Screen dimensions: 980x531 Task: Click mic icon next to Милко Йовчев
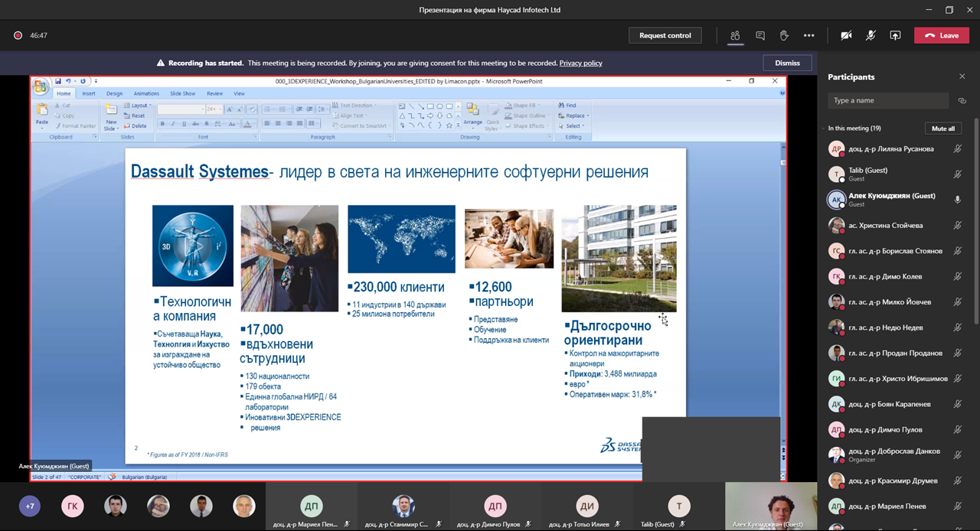957,302
